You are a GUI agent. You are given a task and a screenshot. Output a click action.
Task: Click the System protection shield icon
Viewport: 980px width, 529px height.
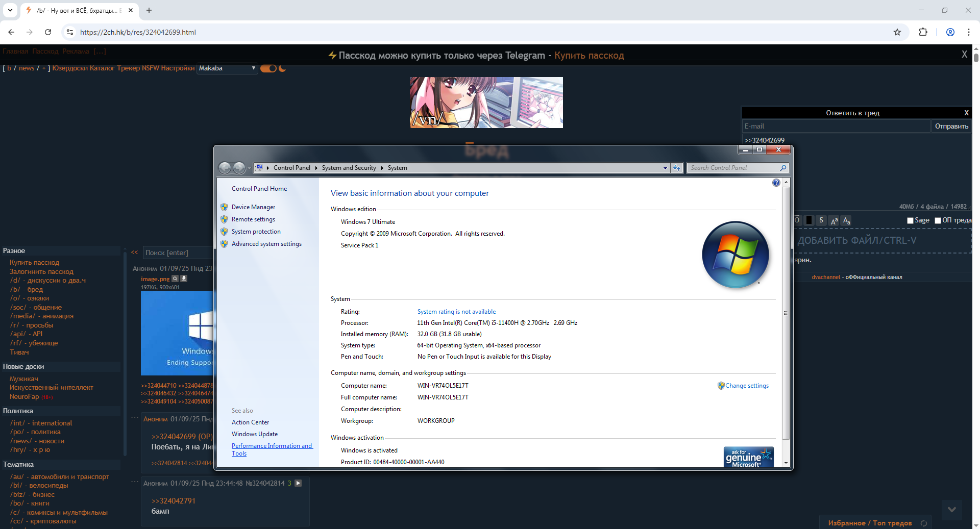click(224, 232)
